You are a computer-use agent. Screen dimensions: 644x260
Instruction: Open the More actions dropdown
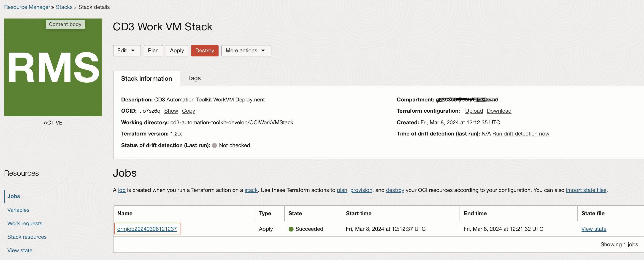[x=246, y=51]
